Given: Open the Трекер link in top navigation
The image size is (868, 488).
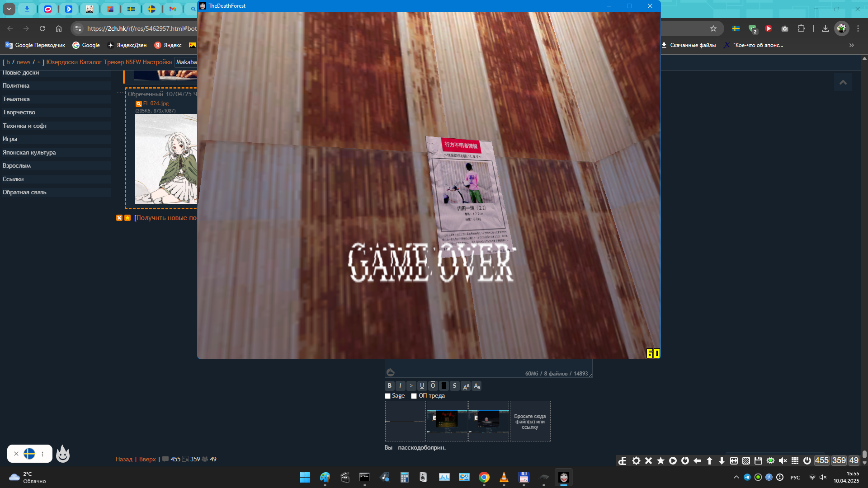Looking at the screenshot, I should click(113, 62).
